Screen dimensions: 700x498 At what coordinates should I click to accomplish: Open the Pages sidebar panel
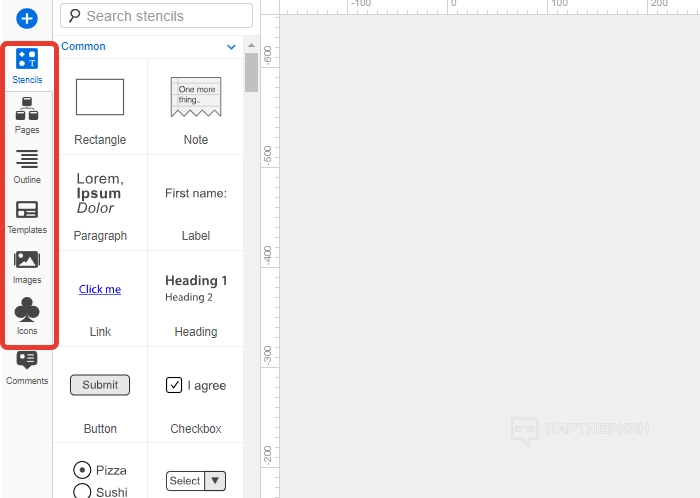tap(27, 116)
